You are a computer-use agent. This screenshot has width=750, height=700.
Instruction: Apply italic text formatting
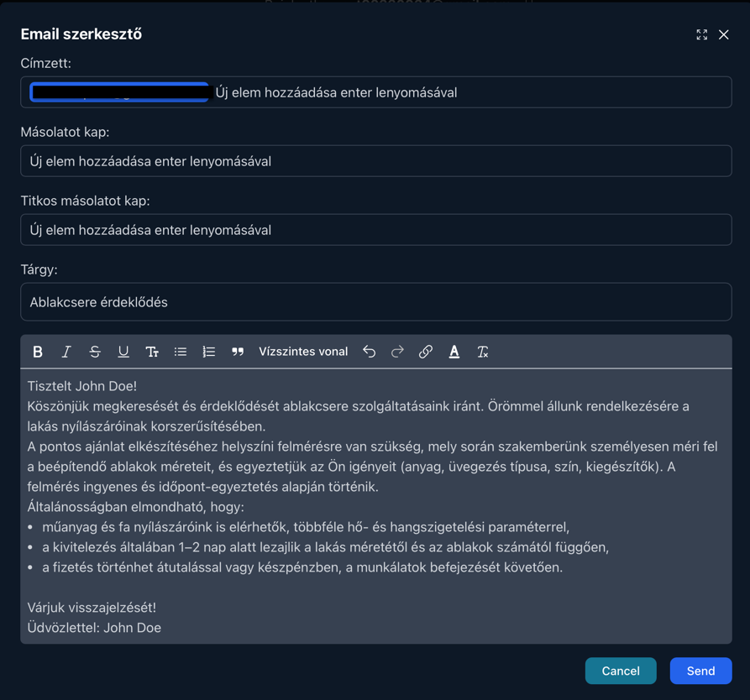[x=66, y=352]
